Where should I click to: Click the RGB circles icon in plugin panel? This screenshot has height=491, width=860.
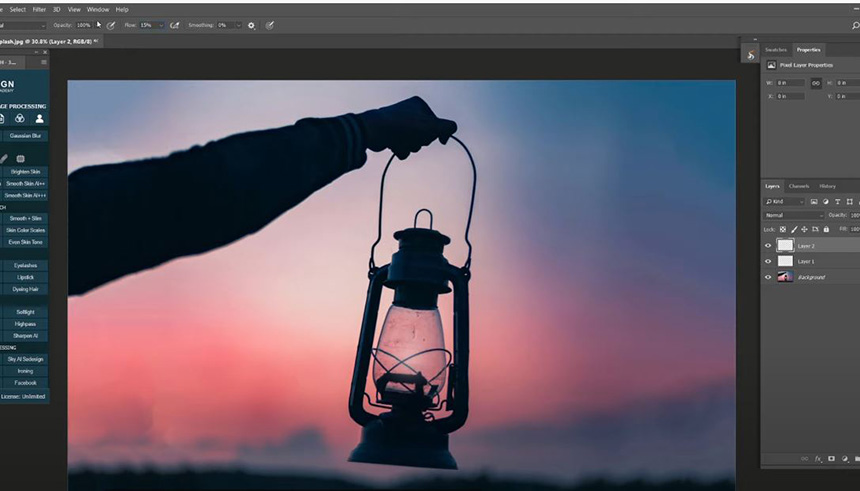point(20,118)
